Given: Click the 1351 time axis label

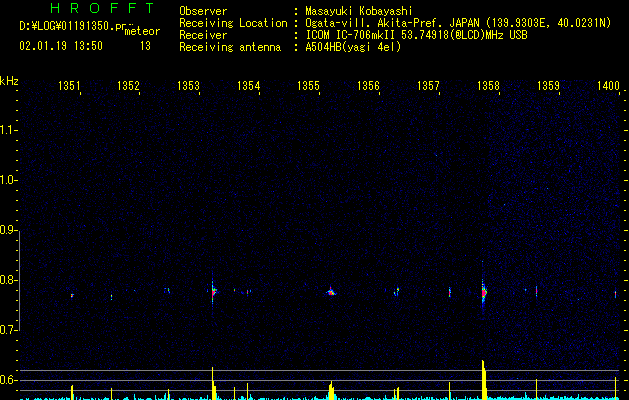Looking at the screenshot, I should click(69, 86).
